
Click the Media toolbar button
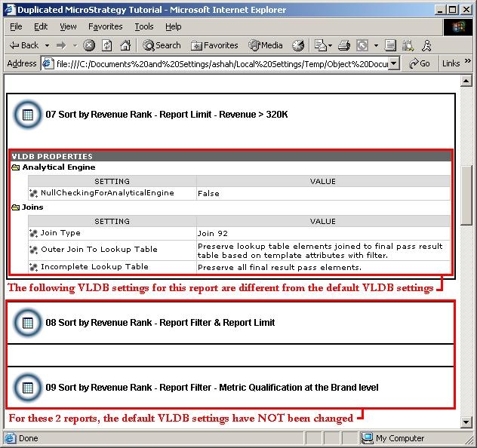[x=265, y=45]
